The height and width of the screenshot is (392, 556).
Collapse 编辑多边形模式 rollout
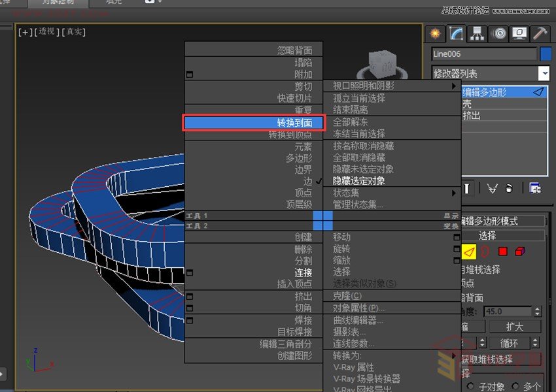pos(503,221)
